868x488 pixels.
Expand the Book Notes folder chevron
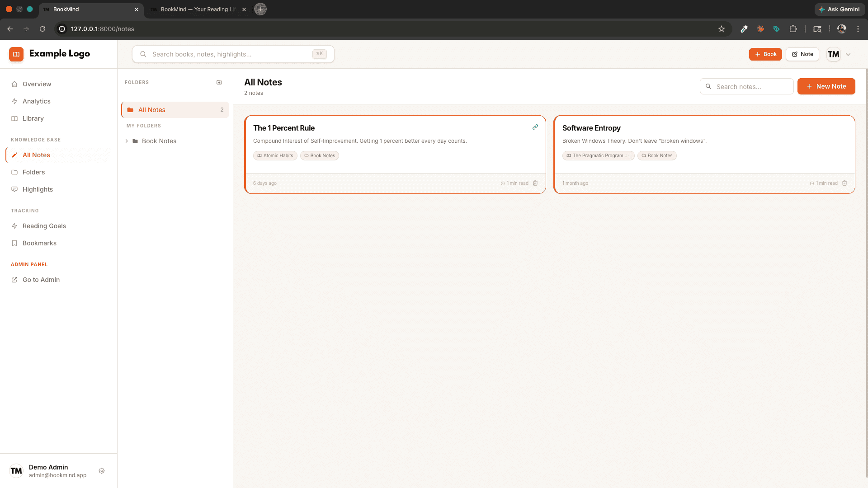pos(127,141)
